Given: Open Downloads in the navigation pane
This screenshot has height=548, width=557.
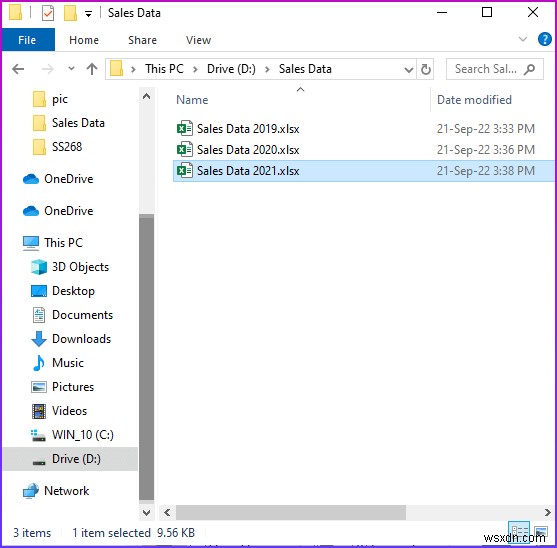Looking at the screenshot, I should pos(81,339).
